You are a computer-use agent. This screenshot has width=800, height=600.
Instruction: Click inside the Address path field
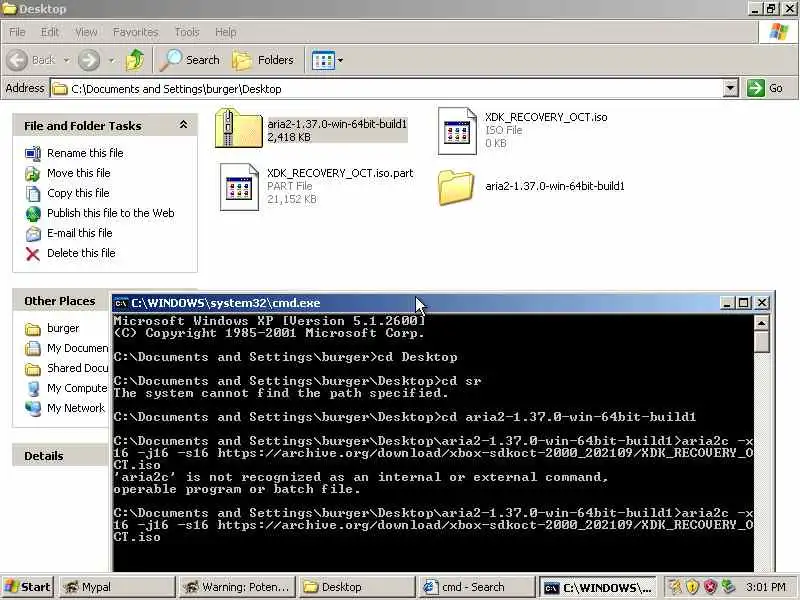pyautogui.click(x=386, y=88)
